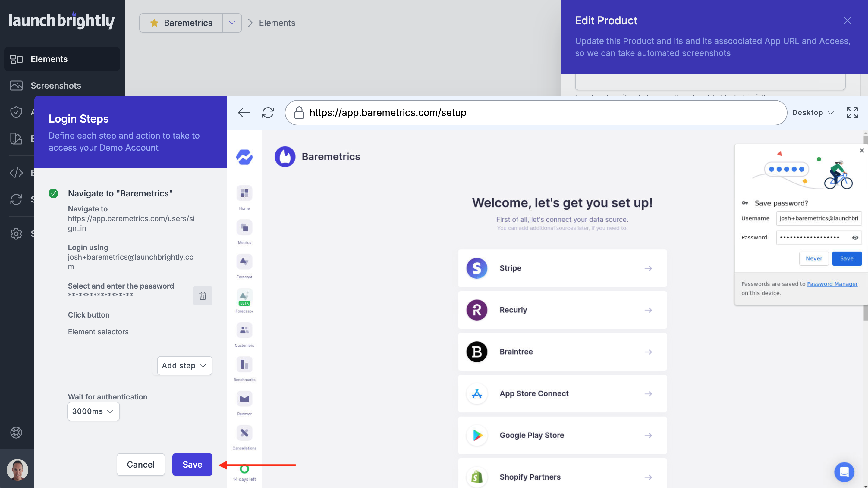Show password with the eye icon

tap(855, 237)
